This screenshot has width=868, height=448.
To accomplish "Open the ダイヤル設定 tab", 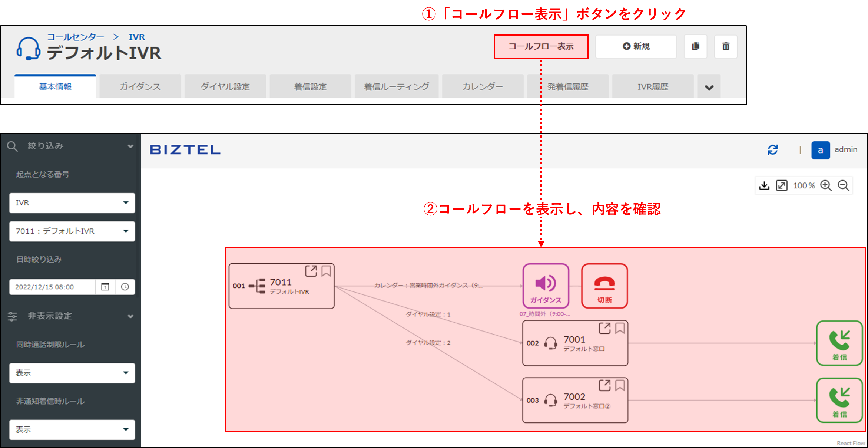I will click(x=225, y=87).
